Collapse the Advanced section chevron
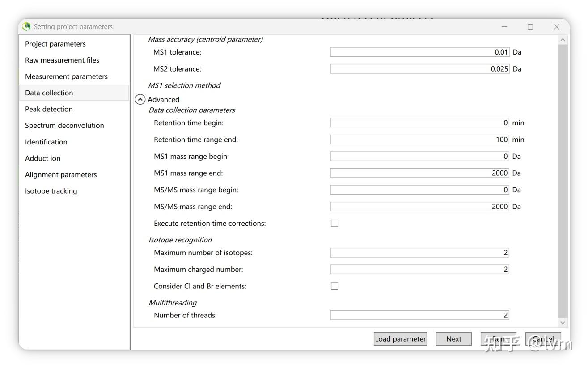The height and width of the screenshot is (368, 588). [x=140, y=99]
